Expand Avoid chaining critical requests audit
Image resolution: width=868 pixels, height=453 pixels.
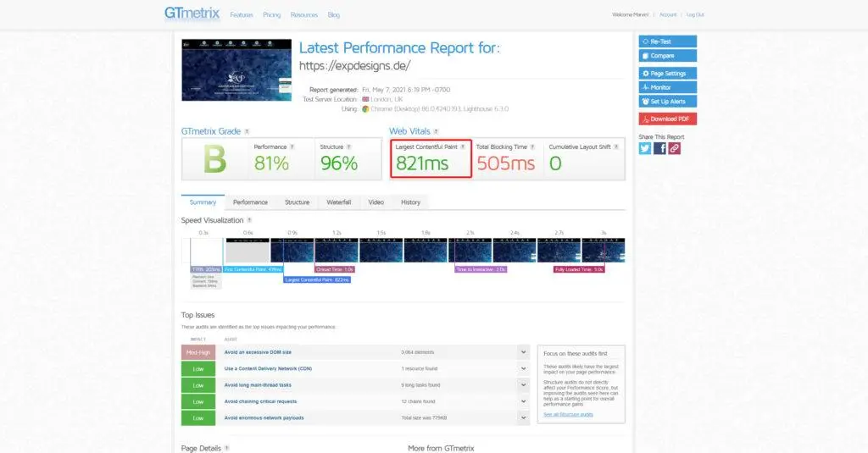(x=523, y=401)
